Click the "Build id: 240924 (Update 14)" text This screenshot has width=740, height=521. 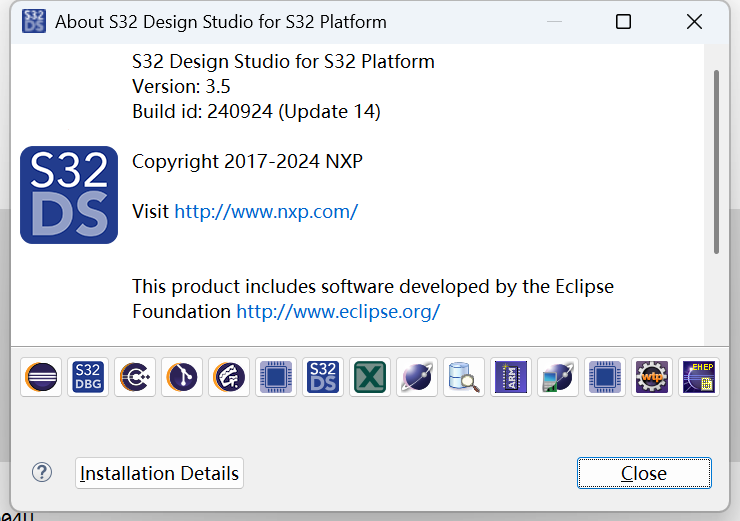(x=256, y=112)
